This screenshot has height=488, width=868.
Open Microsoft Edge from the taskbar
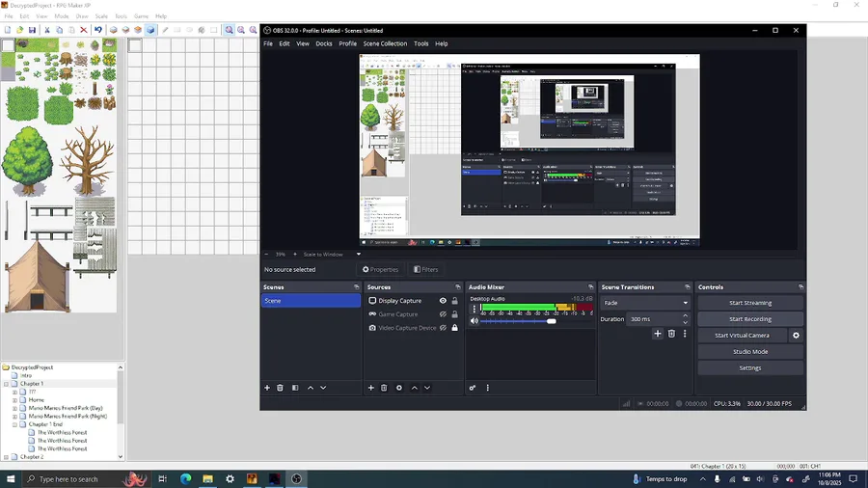[185, 478]
